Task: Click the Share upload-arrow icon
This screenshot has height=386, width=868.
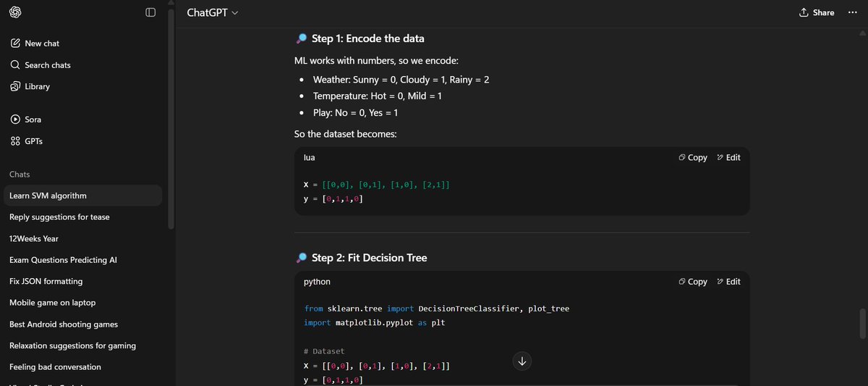Action: click(x=804, y=12)
